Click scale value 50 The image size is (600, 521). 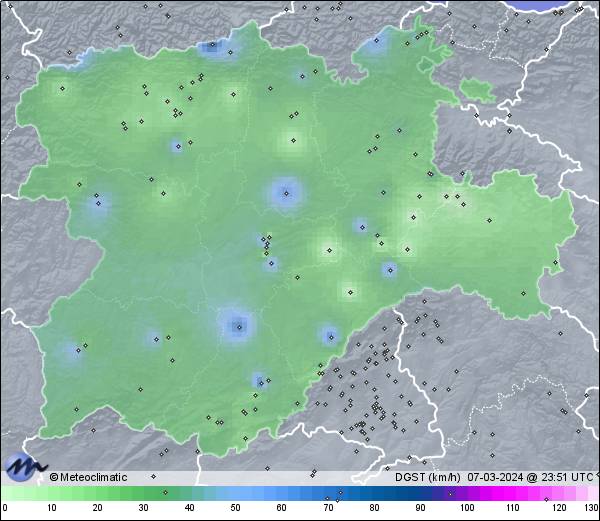pos(235,508)
